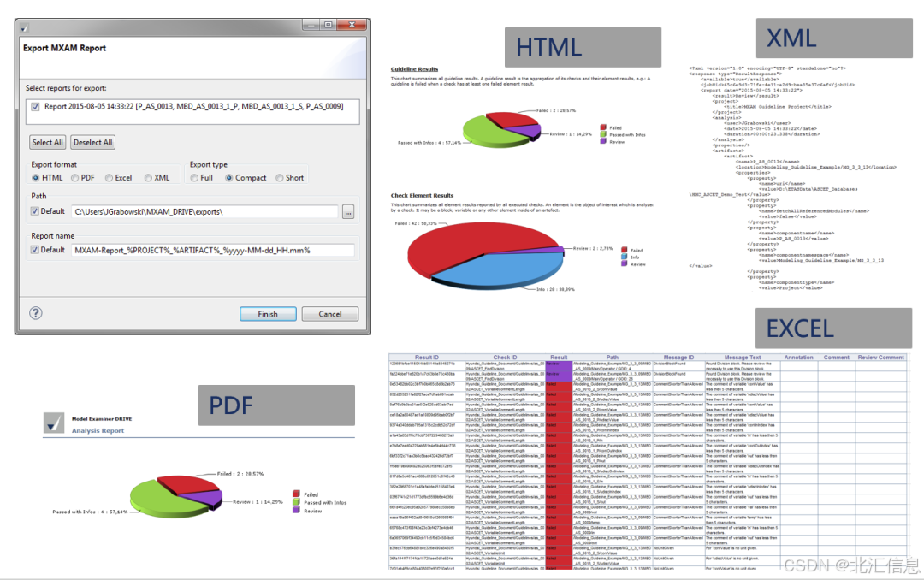Select the XML export format radio
924x580 pixels.
[149, 177]
